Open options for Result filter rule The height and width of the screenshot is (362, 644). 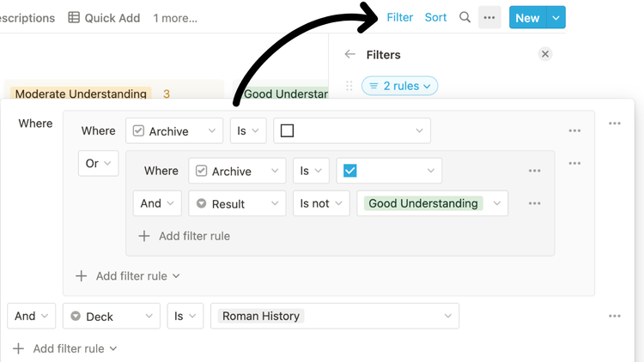(534, 203)
